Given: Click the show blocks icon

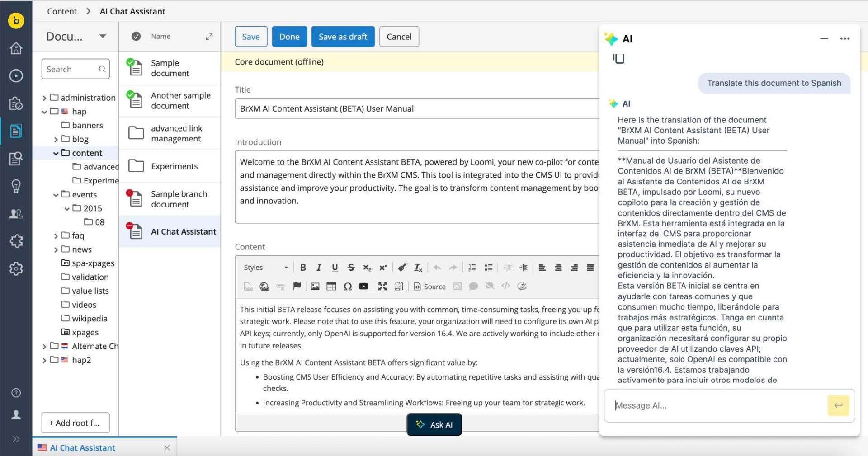Looking at the screenshot, I should 399,287.
